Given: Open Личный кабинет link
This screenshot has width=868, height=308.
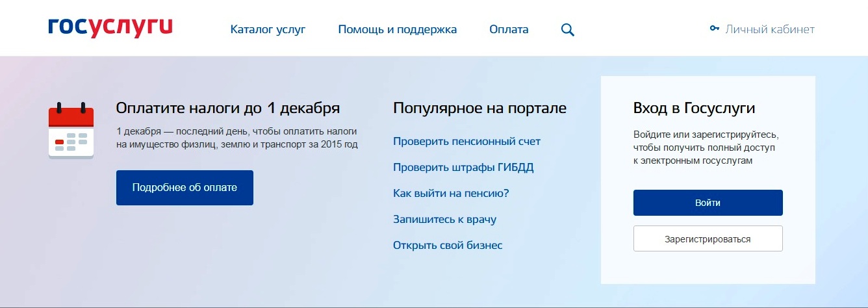Looking at the screenshot, I should pos(770,29).
